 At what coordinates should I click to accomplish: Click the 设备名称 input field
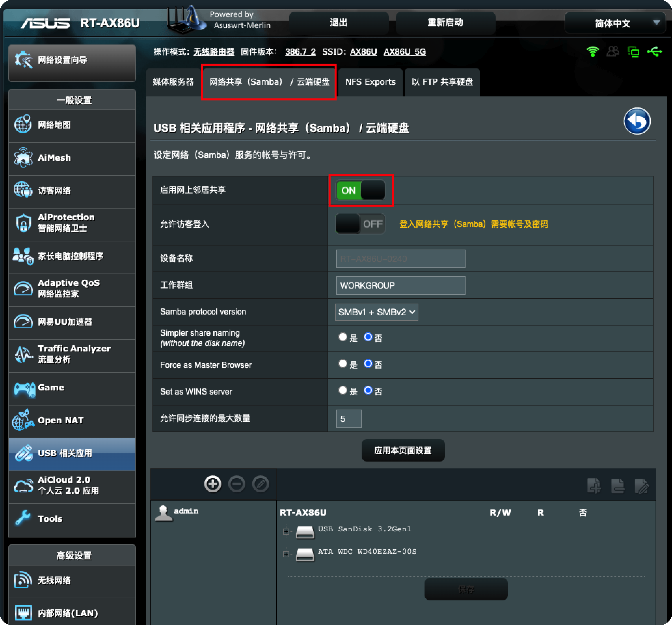tap(401, 259)
